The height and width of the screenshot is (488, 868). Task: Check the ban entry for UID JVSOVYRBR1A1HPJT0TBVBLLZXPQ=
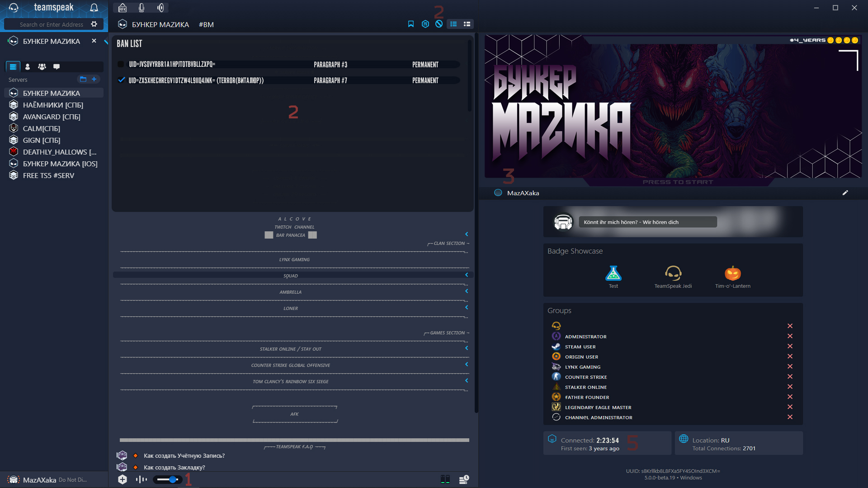click(x=121, y=64)
